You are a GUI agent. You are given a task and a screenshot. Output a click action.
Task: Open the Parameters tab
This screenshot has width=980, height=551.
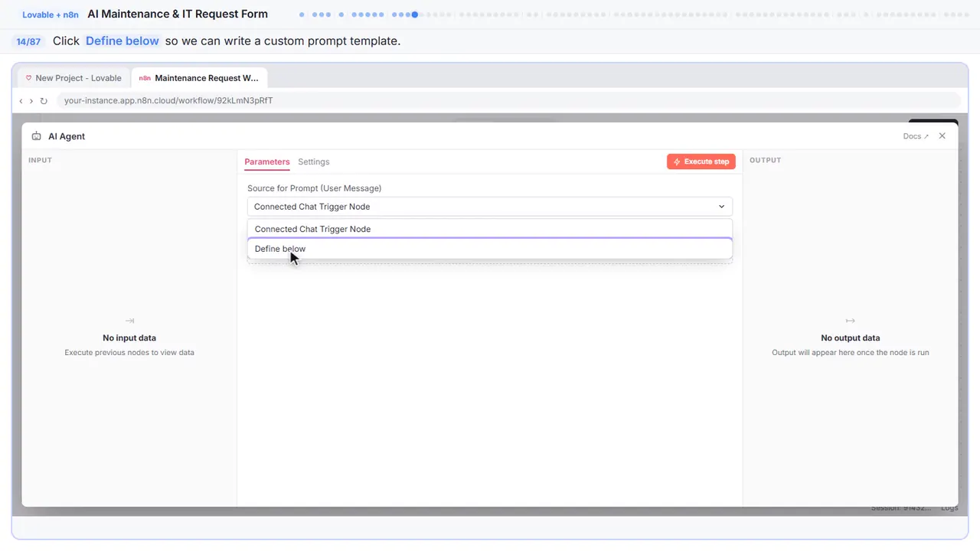point(267,161)
